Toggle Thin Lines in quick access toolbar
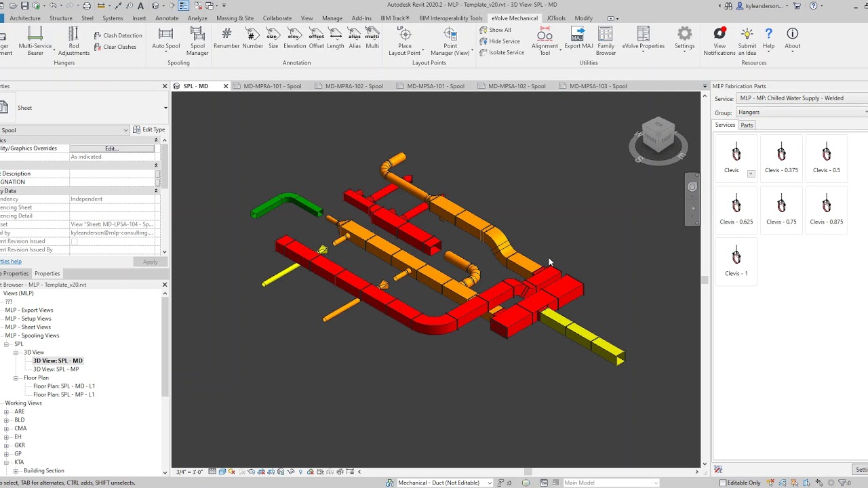This screenshot has width=868, height=488. [x=184, y=5]
